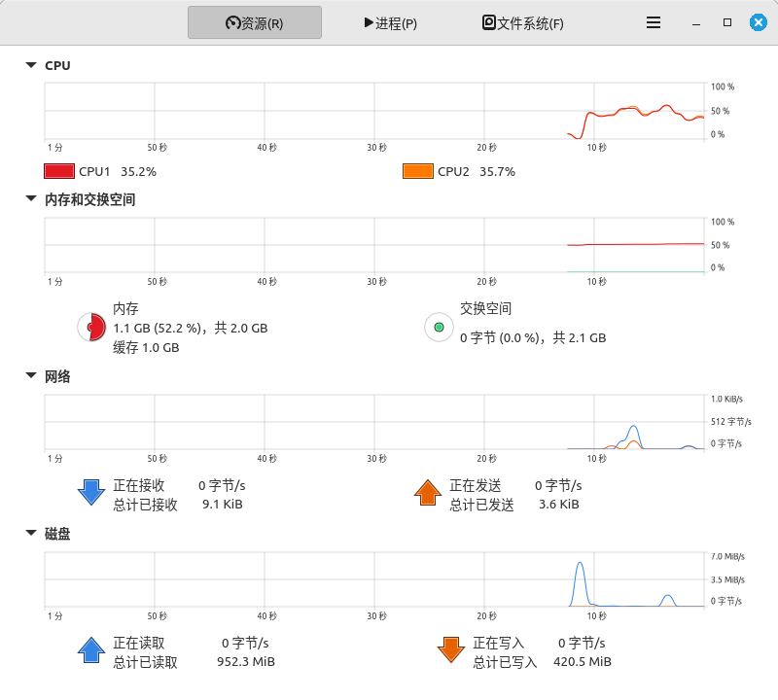The image size is (778, 700).
Task: Click the blue 正在读取 up arrow icon
Action: pyautogui.click(x=91, y=649)
